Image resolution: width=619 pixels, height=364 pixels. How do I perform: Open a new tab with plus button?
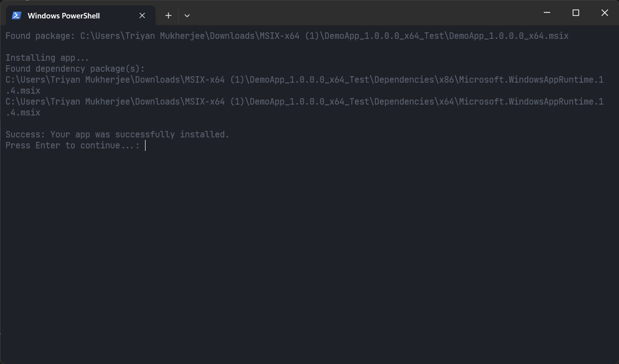coord(168,15)
